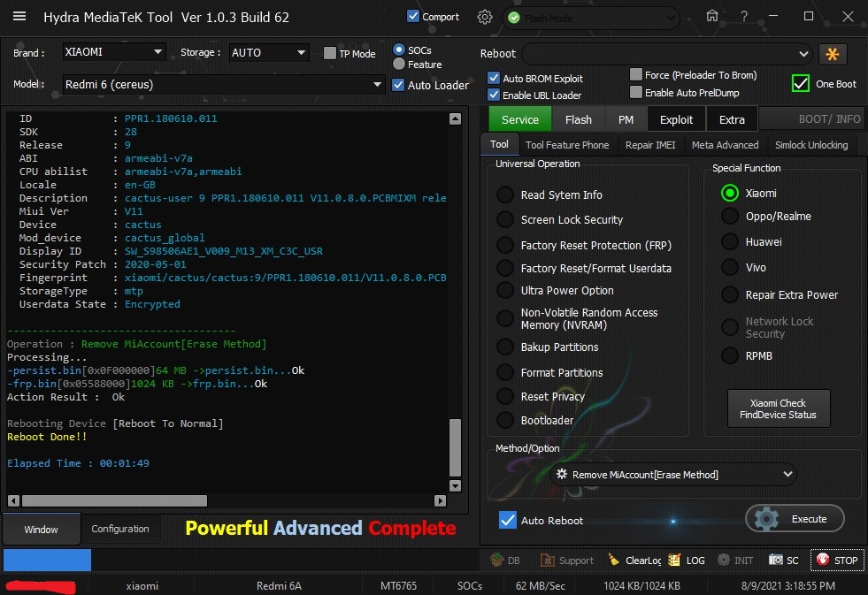This screenshot has height=595, width=868.
Task: Open the Exploit tab
Action: click(676, 119)
